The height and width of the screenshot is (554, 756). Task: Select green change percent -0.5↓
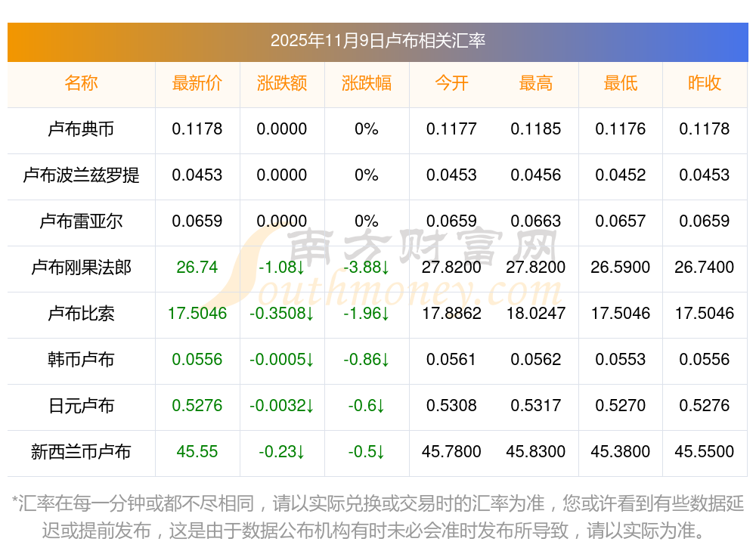click(x=367, y=452)
